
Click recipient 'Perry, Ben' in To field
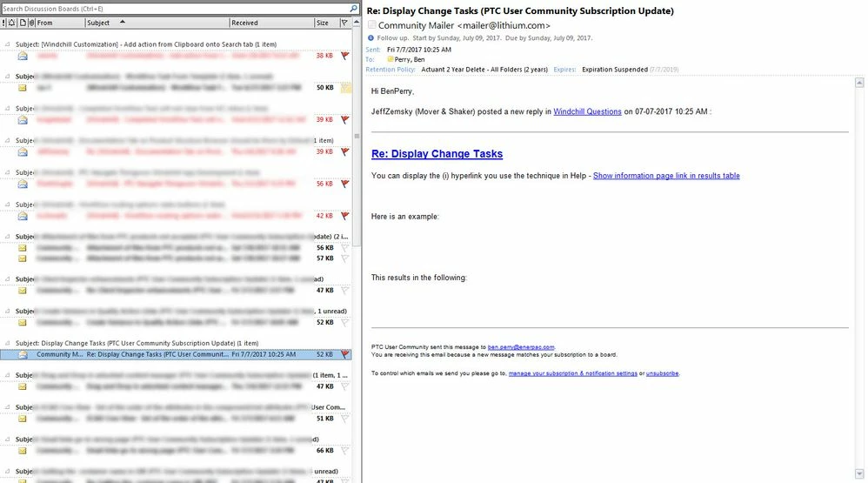tap(410, 59)
